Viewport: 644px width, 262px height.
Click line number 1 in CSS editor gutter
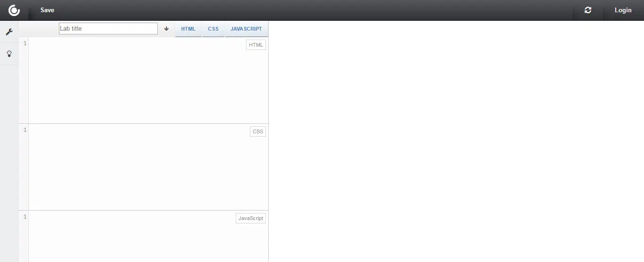pyautogui.click(x=25, y=130)
